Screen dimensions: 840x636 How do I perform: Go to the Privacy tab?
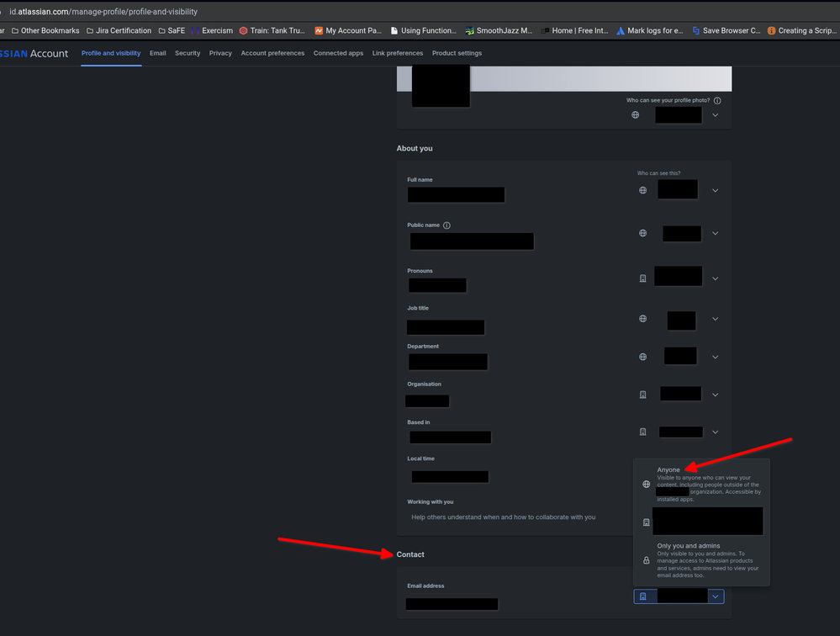pos(220,53)
